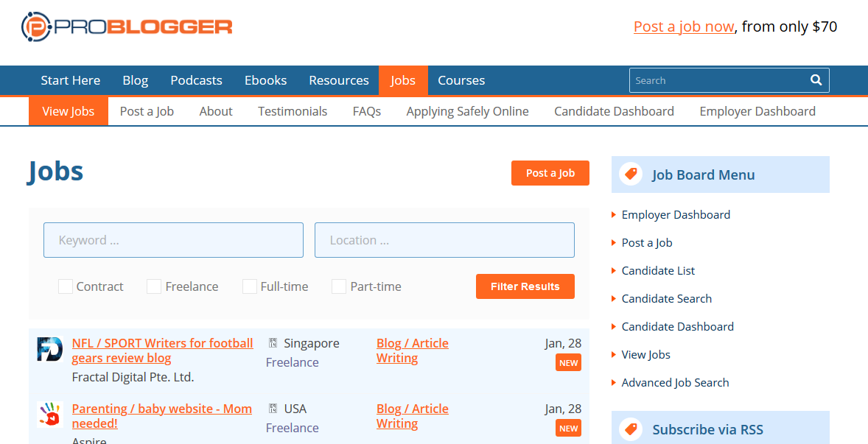
Task: Click View Jobs in sidebar menu
Action: pos(645,355)
